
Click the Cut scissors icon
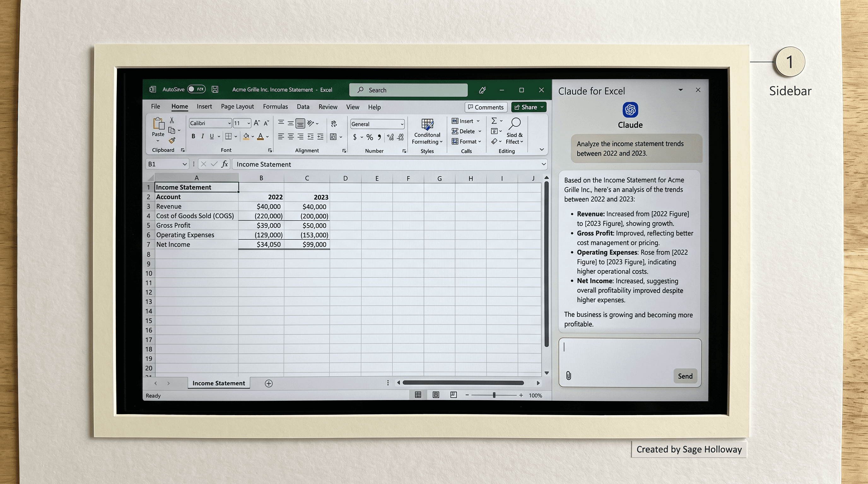172,120
